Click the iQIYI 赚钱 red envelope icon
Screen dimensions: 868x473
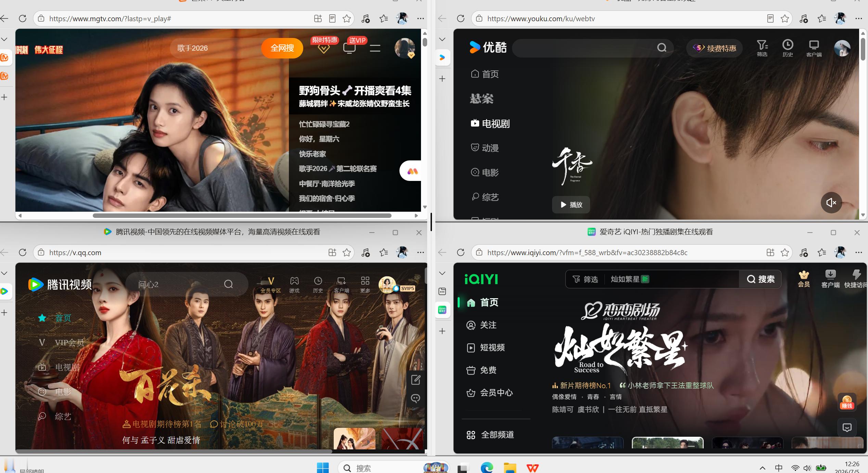[x=847, y=402]
